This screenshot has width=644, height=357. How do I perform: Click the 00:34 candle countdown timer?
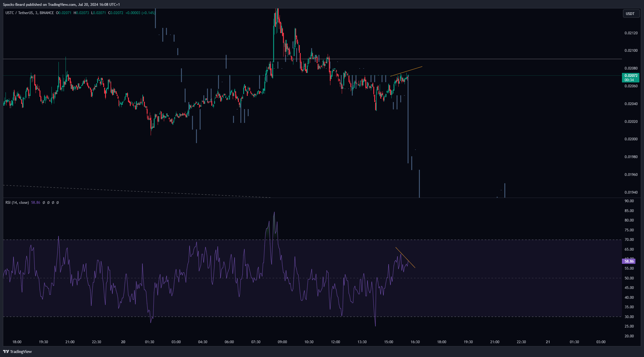point(629,80)
